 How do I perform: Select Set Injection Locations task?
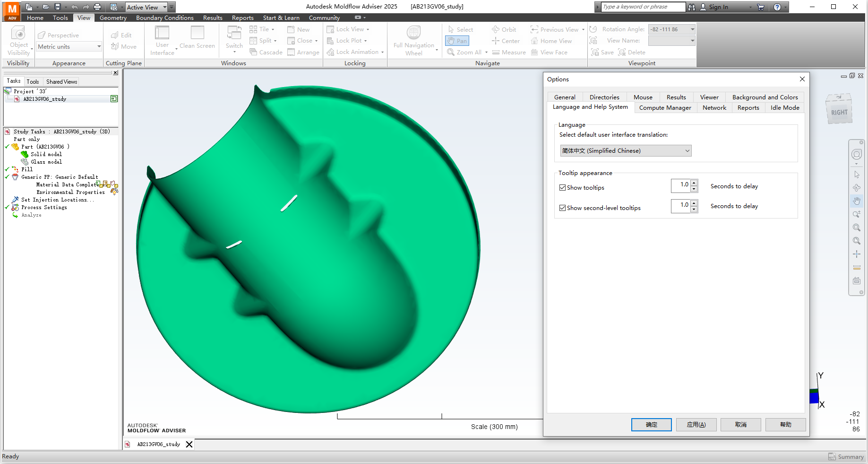click(x=57, y=200)
